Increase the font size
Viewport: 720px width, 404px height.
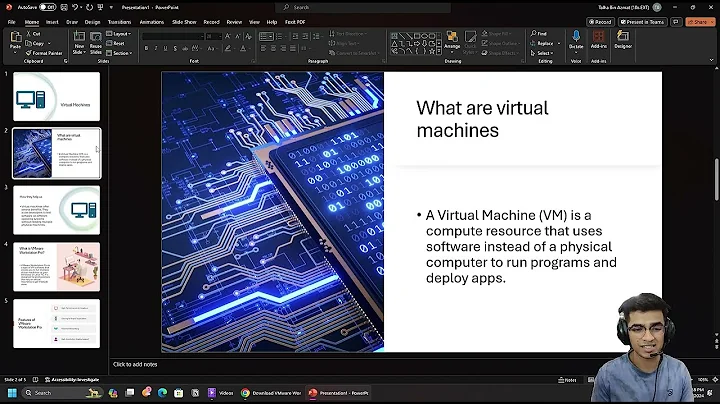coord(228,36)
